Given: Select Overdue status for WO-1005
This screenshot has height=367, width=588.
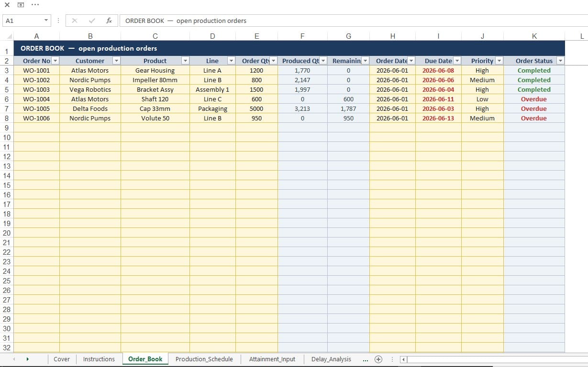Looking at the screenshot, I should point(534,108).
